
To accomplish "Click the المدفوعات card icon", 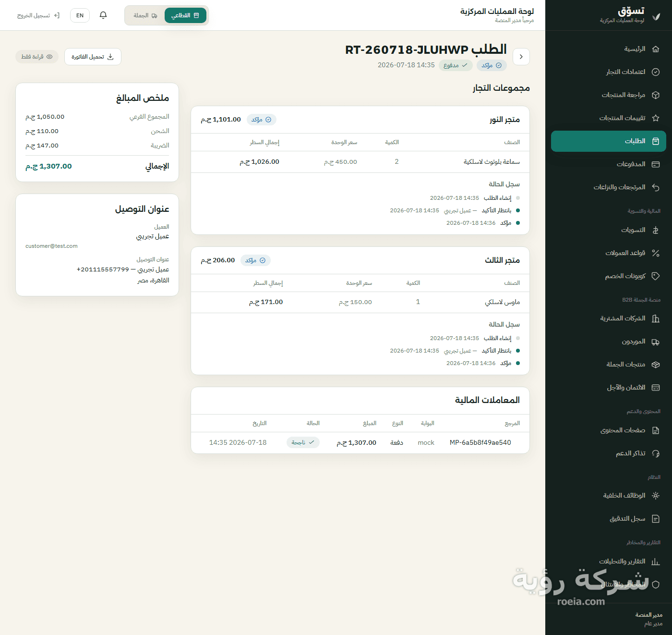I will [656, 164].
